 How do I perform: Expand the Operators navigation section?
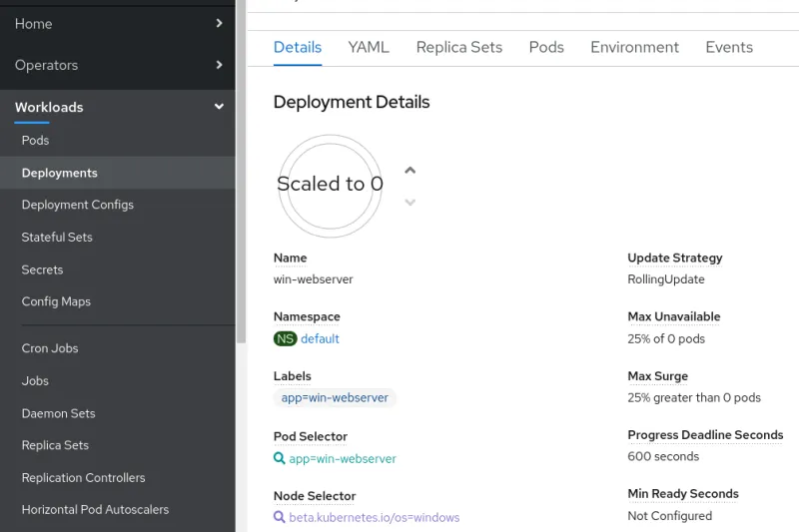219,65
